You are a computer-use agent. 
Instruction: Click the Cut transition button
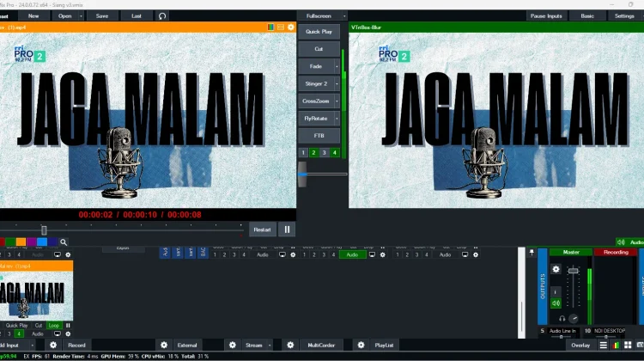pyautogui.click(x=319, y=49)
